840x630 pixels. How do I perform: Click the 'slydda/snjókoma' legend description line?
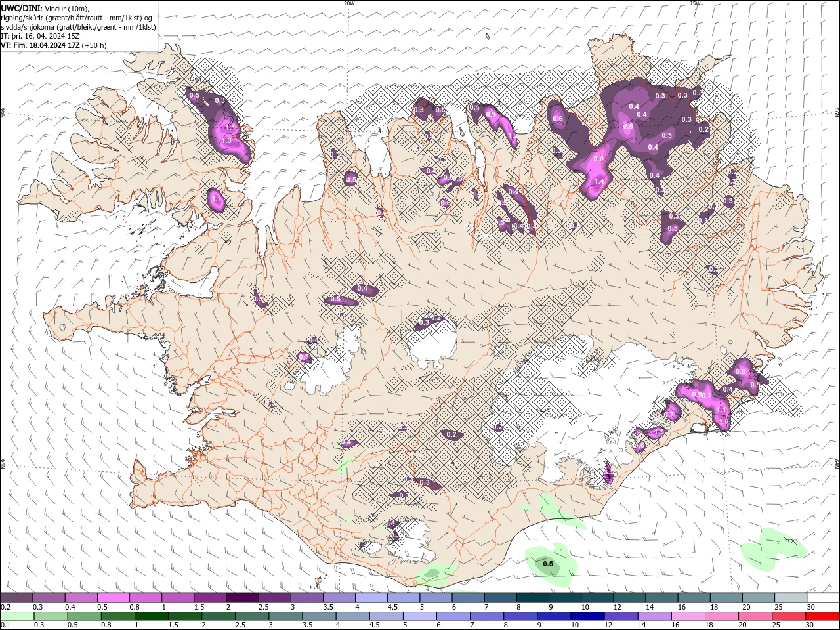point(79,27)
